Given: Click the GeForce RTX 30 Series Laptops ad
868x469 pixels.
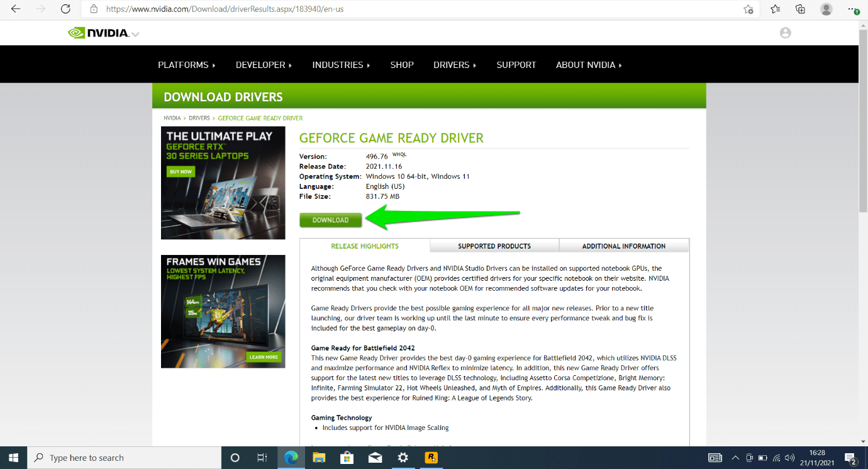Looking at the screenshot, I should (223, 183).
